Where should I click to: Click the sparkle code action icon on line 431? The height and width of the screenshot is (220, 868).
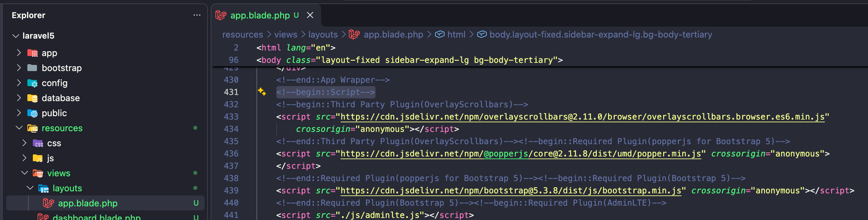tap(262, 92)
